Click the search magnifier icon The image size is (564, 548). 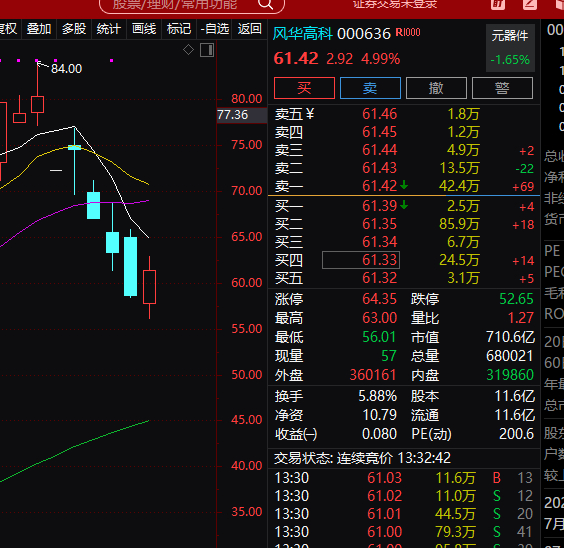point(266,4)
